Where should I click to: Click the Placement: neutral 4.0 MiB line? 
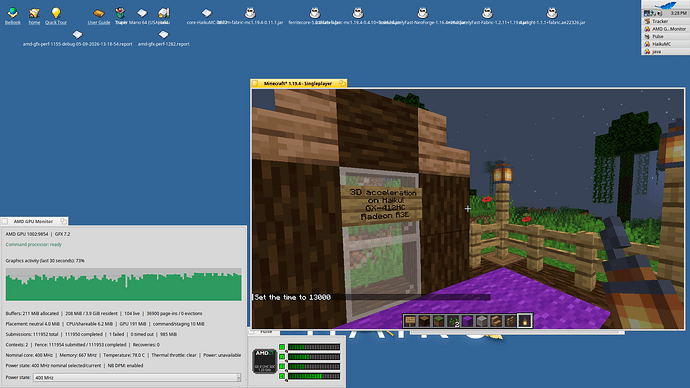coord(105,324)
